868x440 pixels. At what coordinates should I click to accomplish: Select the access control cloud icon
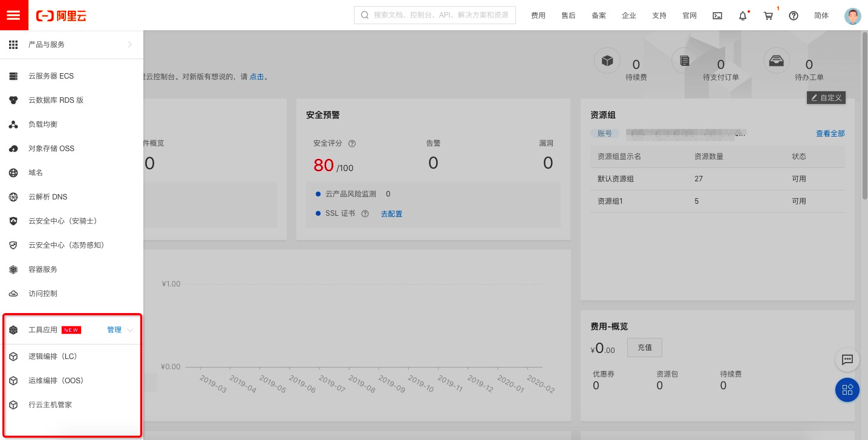click(x=13, y=294)
